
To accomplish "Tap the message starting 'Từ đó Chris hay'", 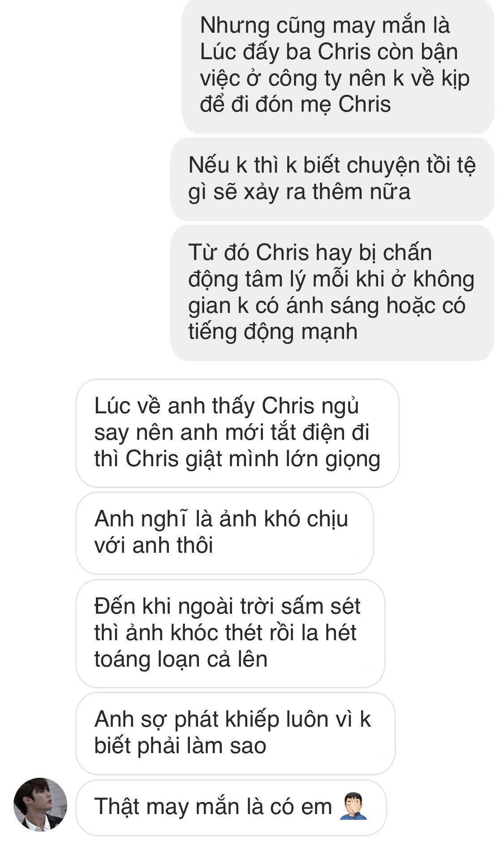I will (x=332, y=293).
